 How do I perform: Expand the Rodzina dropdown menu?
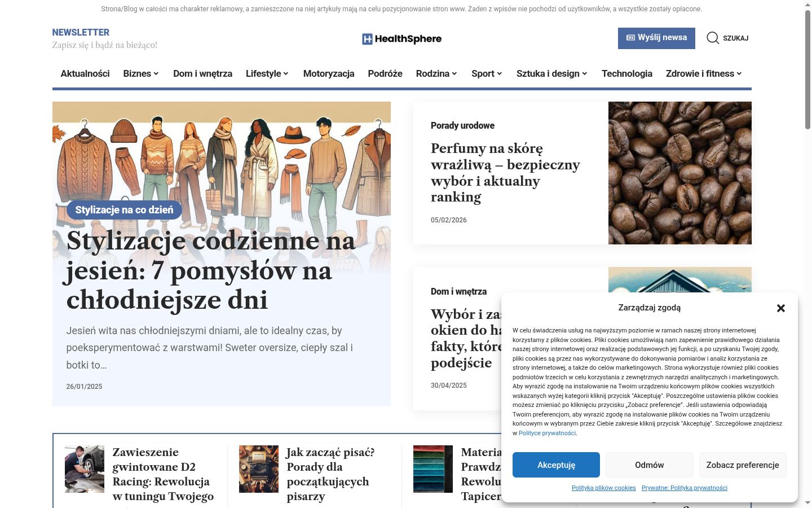pyautogui.click(x=436, y=73)
